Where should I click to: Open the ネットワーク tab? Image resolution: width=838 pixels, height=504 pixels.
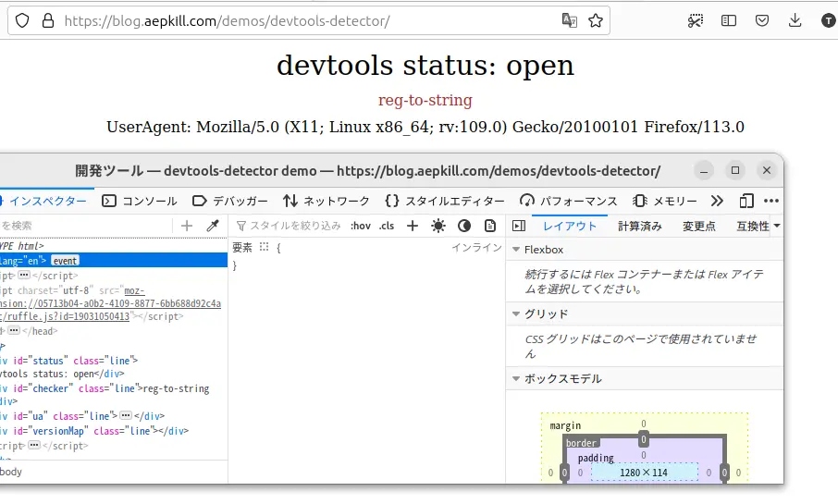327,201
